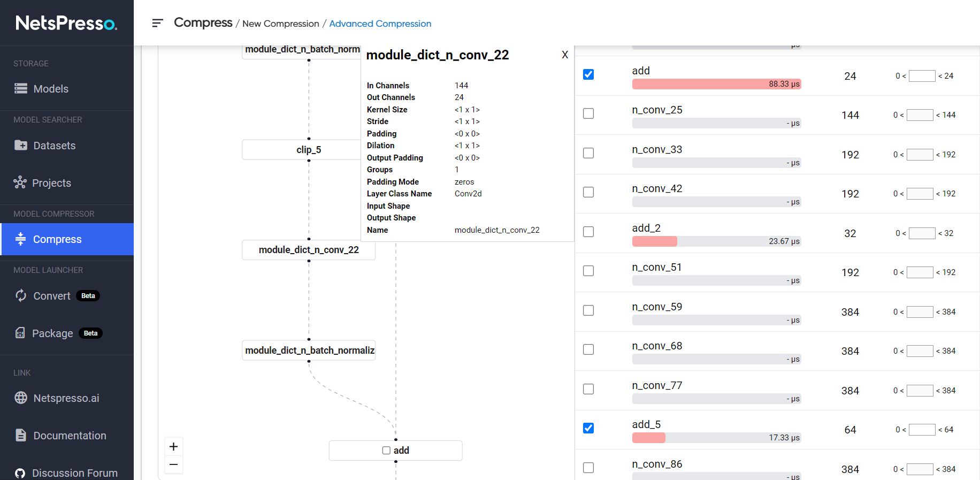Select the Compress menu item

[57, 239]
